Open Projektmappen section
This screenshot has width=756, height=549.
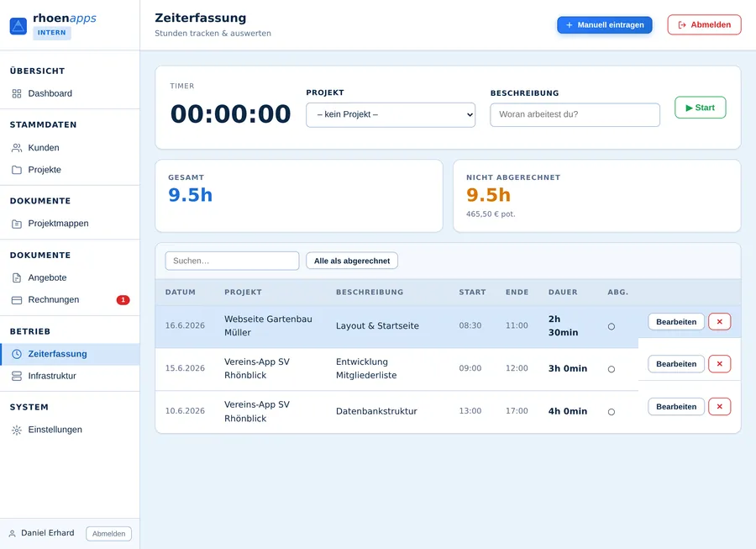coord(70,224)
